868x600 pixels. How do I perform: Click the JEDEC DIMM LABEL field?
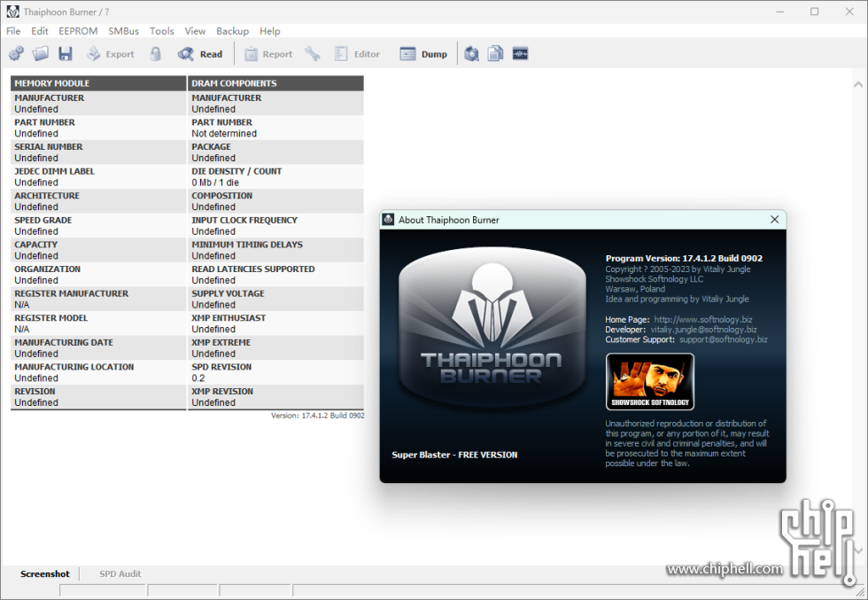98,176
